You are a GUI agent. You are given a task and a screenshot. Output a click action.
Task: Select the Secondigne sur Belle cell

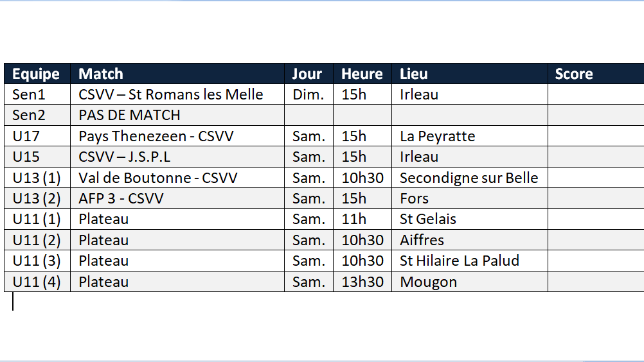(x=469, y=178)
